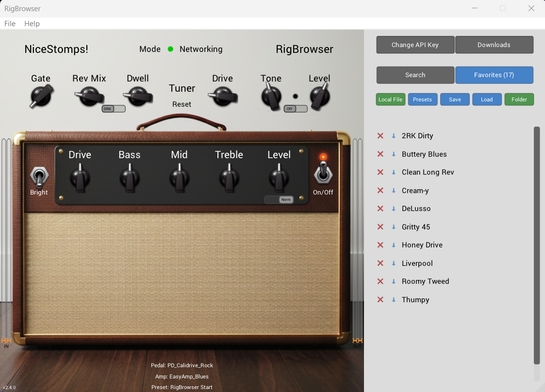Toggle the DRK switch under Rev Mix

click(113, 109)
